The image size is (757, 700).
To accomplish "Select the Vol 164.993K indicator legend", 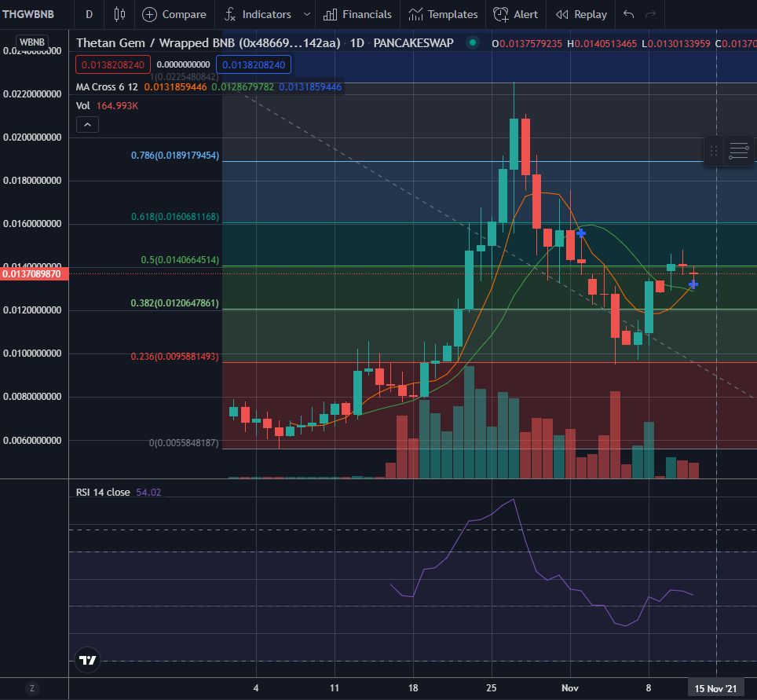I will click(107, 106).
